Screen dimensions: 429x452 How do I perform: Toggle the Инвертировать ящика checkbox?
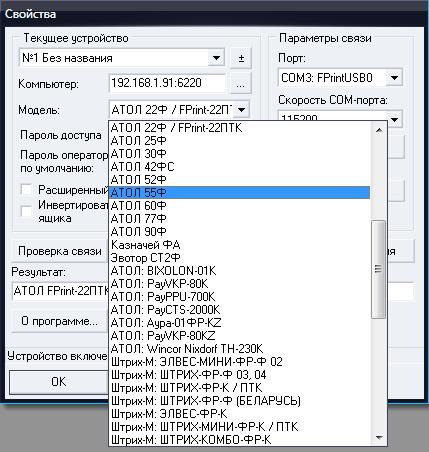pos(26,211)
